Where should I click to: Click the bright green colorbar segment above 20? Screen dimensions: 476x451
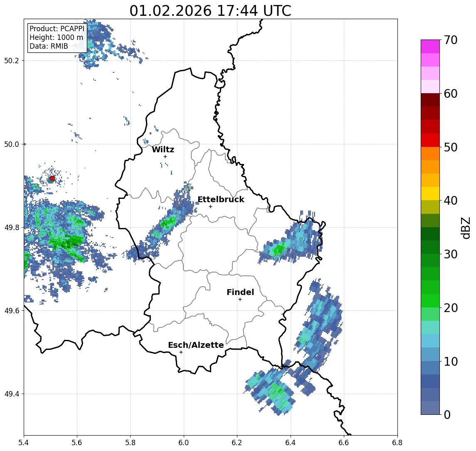point(430,300)
